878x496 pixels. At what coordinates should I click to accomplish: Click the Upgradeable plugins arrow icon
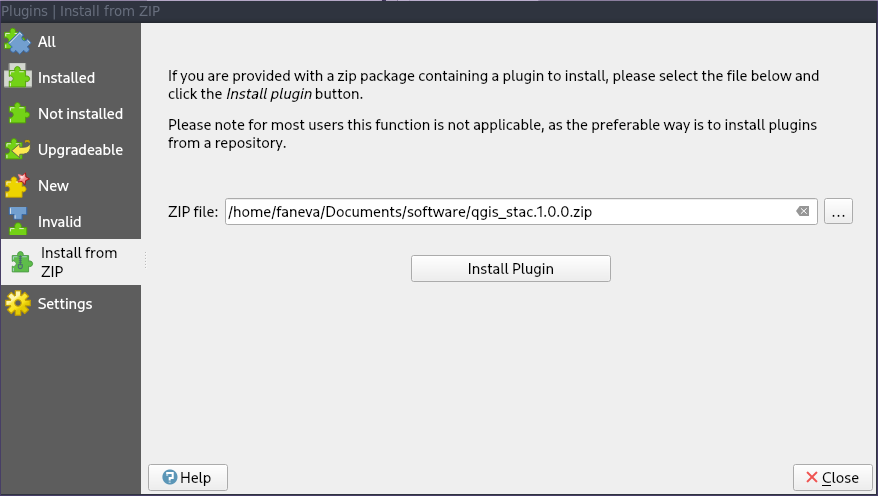[18, 149]
